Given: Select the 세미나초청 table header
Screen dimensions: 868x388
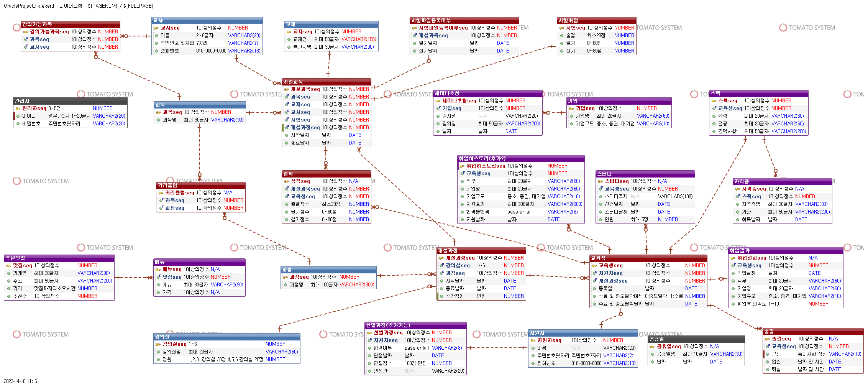Looking at the screenshot, I should tap(487, 93).
